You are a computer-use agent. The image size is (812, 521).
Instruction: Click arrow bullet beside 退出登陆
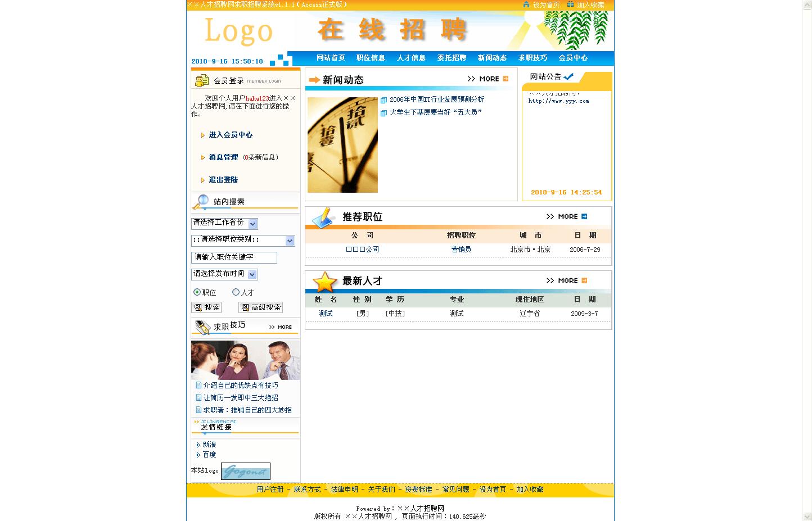[203, 180]
